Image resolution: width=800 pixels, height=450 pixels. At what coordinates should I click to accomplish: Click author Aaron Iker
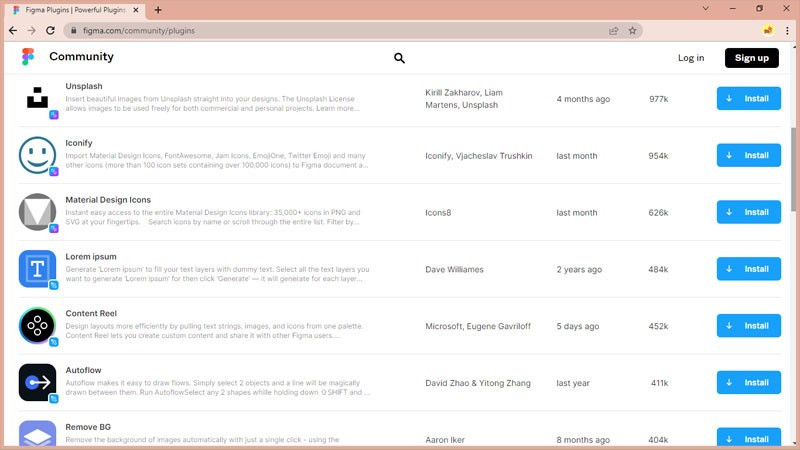pyautogui.click(x=445, y=440)
